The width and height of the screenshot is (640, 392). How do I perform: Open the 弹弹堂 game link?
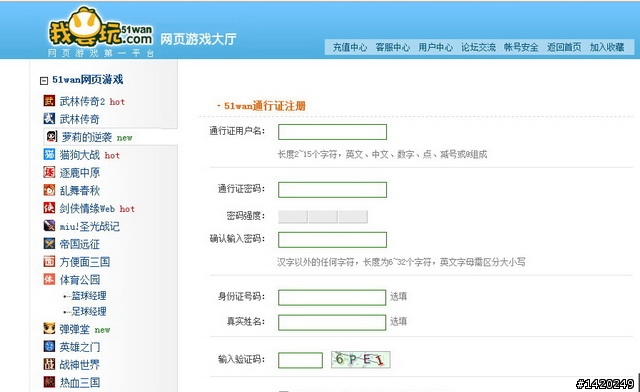pos(75,329)
